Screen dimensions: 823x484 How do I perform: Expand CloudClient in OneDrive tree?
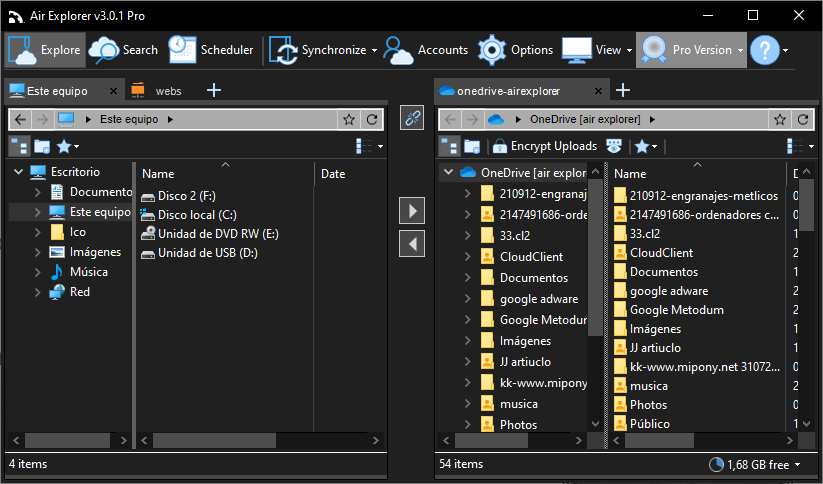tap(468, 257)
